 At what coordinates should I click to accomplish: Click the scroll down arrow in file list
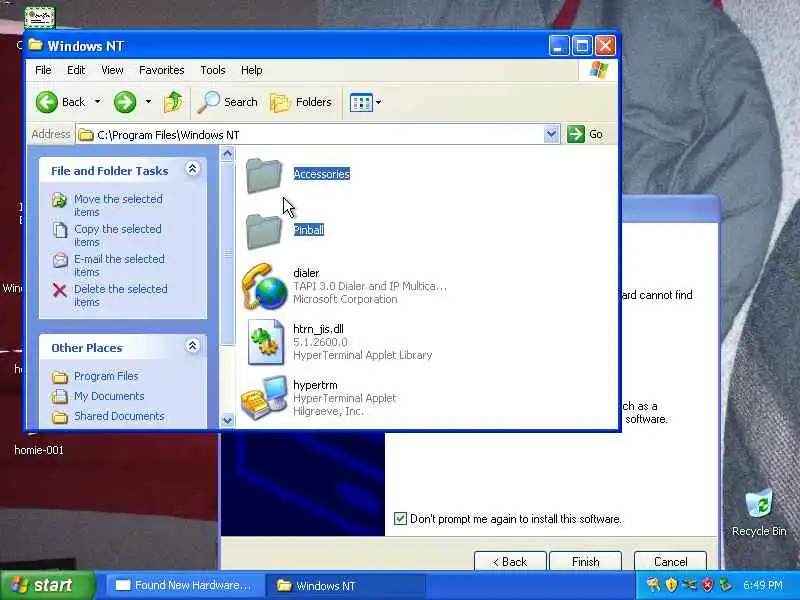(228, 420)
